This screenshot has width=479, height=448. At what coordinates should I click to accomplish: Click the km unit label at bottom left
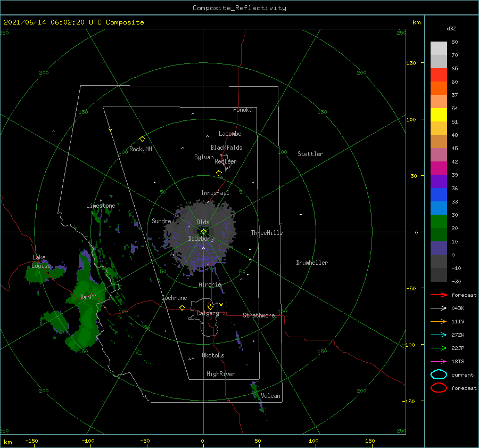7,442
